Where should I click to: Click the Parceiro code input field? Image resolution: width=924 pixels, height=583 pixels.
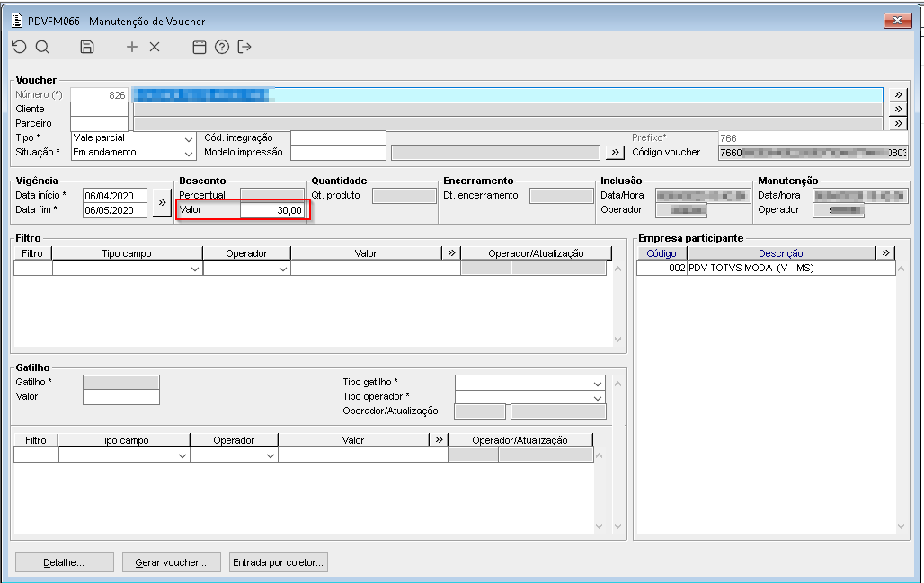click(99, 123)
